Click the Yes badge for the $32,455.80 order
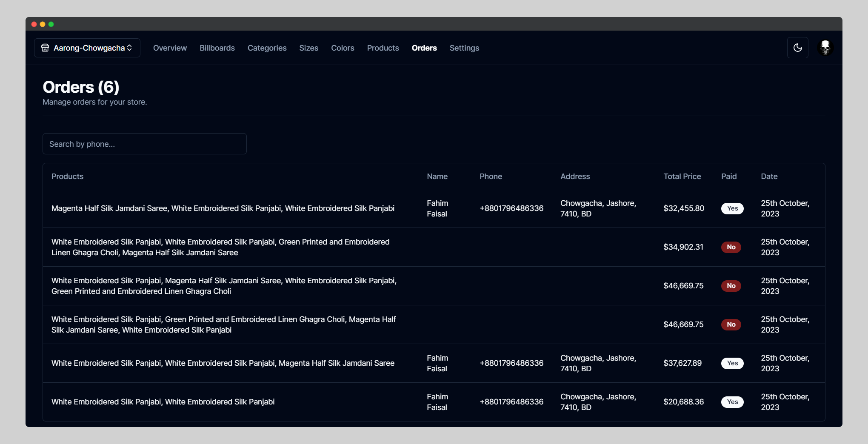 click(x=732, y=208)
